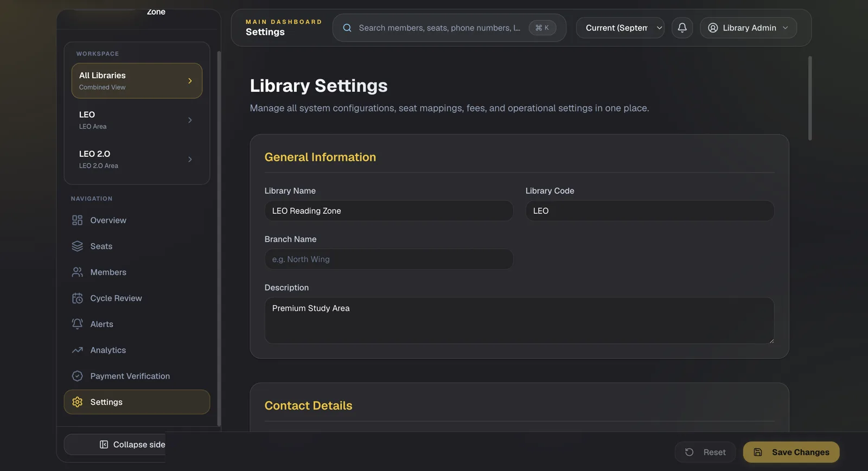The height and width of the screenshot is (471, 868).
Task: Click the Seats layers icon
Action: coord(78,246)
